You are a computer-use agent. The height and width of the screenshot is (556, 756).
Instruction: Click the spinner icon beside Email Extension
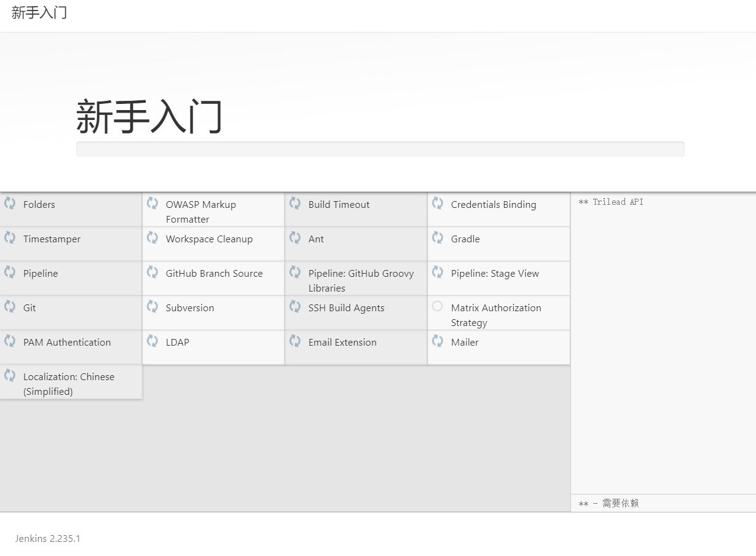coord(295,341)
